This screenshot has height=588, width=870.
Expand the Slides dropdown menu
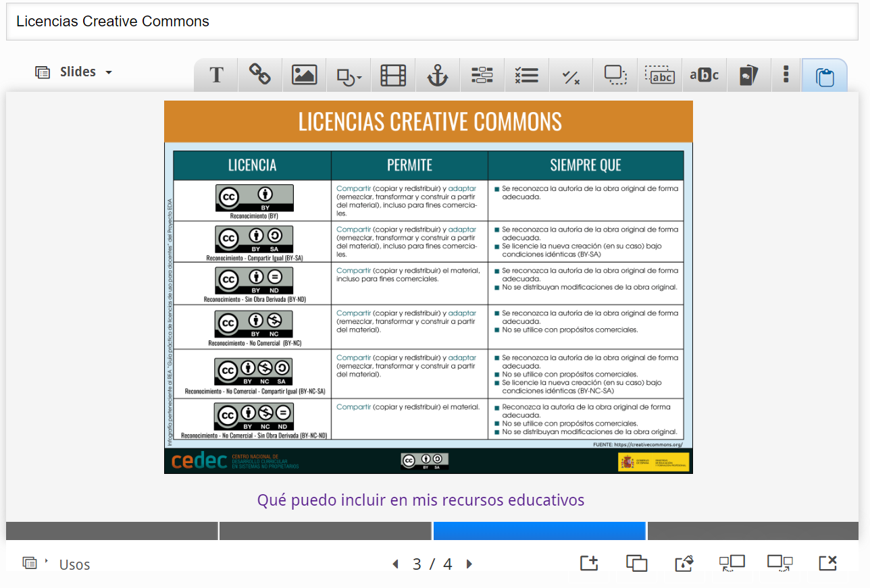(74, 72)
